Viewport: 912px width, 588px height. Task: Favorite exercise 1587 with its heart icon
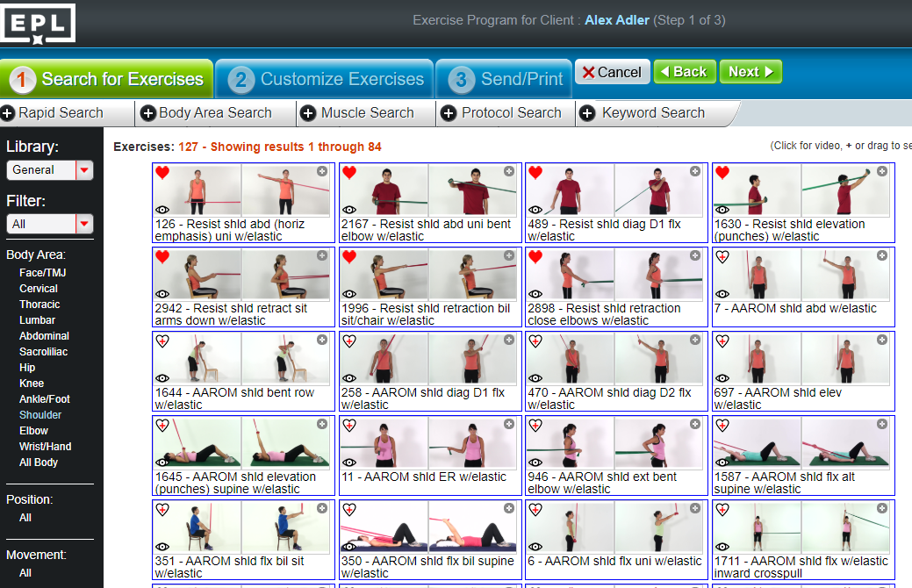(x=722, y=425)
